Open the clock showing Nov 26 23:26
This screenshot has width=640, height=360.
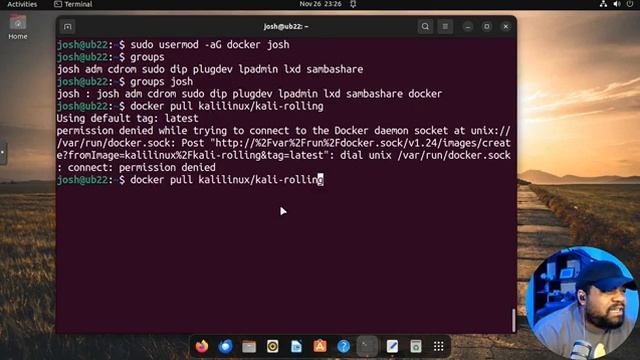point(320,4)
